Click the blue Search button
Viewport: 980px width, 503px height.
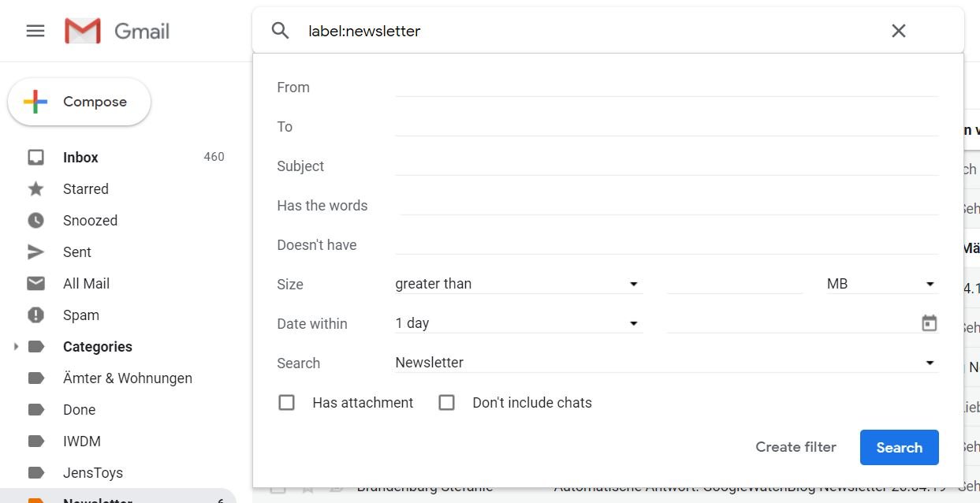[899, 447]
